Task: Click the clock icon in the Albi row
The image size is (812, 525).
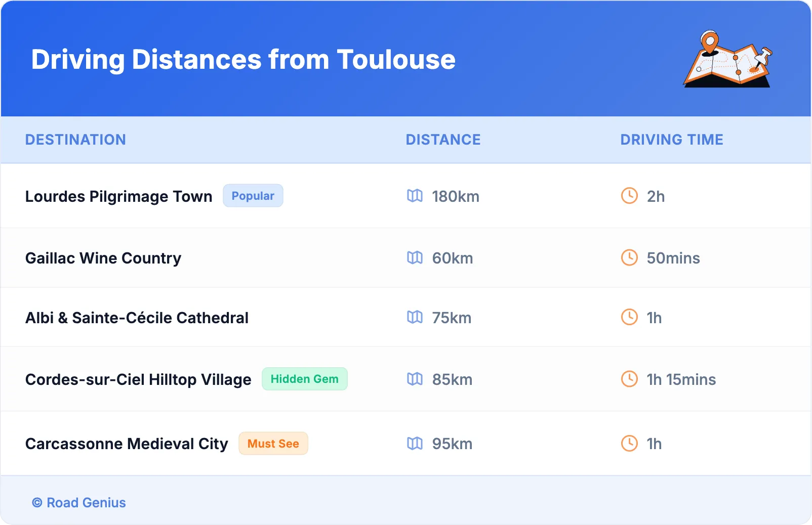Action: coord(629,317)
